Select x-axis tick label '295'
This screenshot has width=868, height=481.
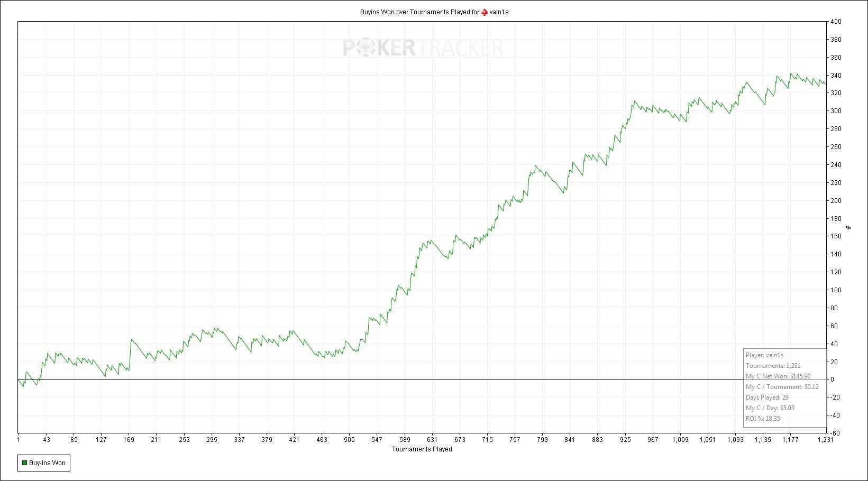[x=212, y=440]
